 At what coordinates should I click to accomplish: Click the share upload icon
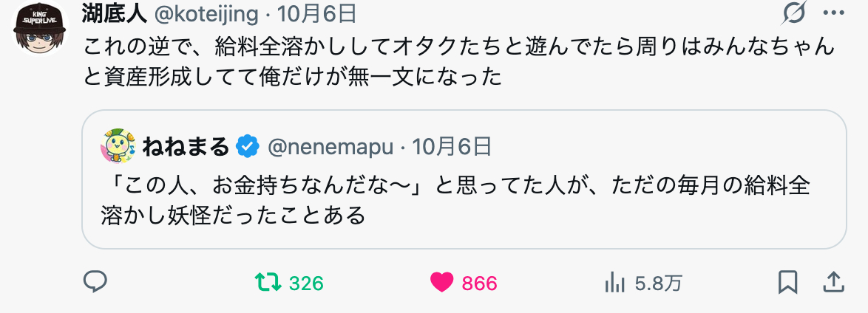coord(833,282)
